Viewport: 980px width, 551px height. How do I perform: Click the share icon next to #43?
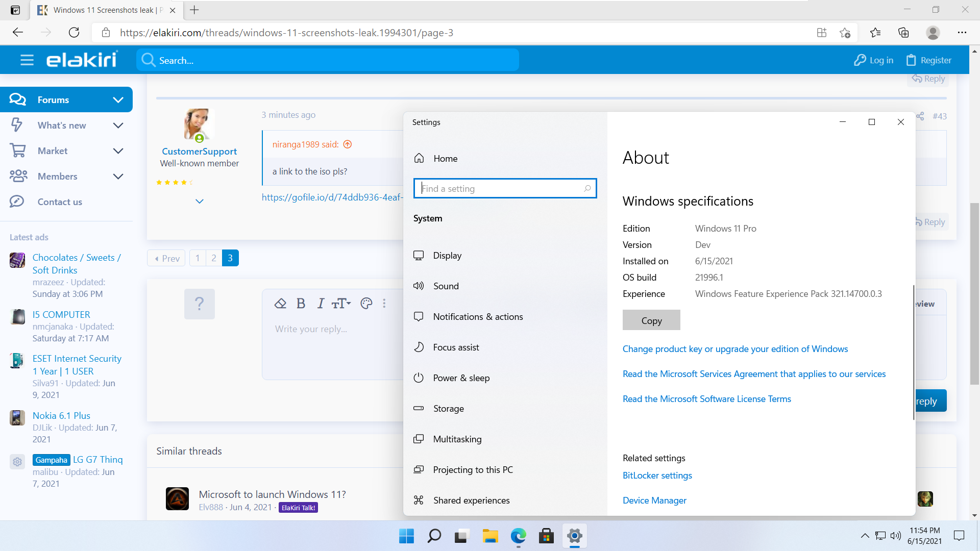coord(920,116)
